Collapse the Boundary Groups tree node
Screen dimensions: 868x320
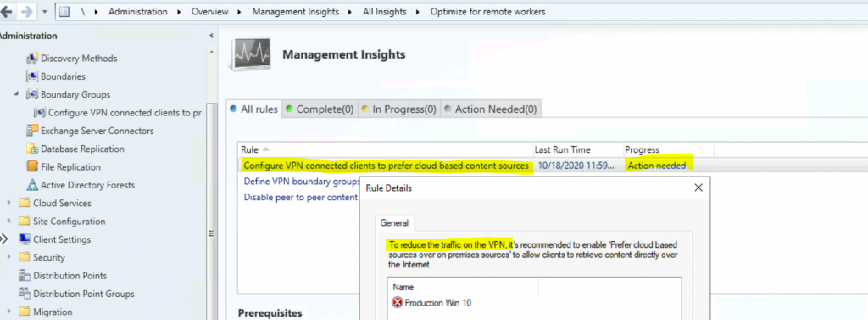[17, 94]
